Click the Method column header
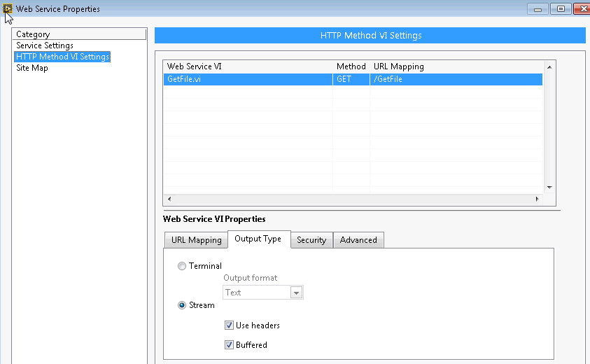This screenshot has height=364, width=590. [351, 66]
